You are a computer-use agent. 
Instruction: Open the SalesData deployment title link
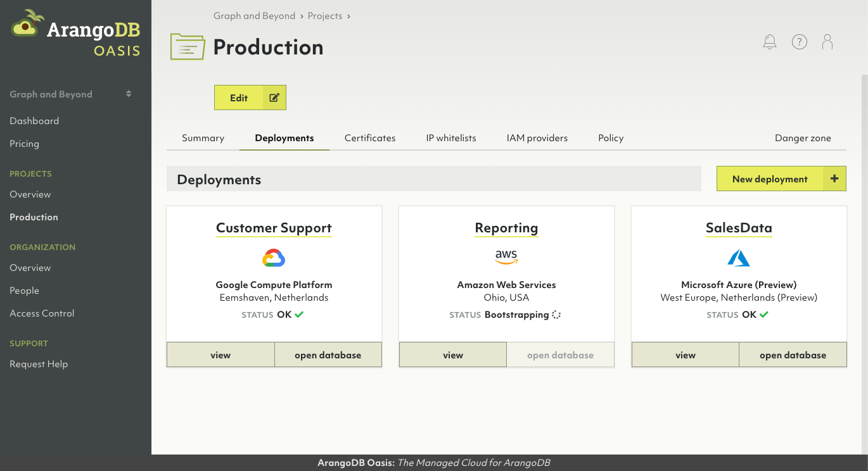point(739,228)
